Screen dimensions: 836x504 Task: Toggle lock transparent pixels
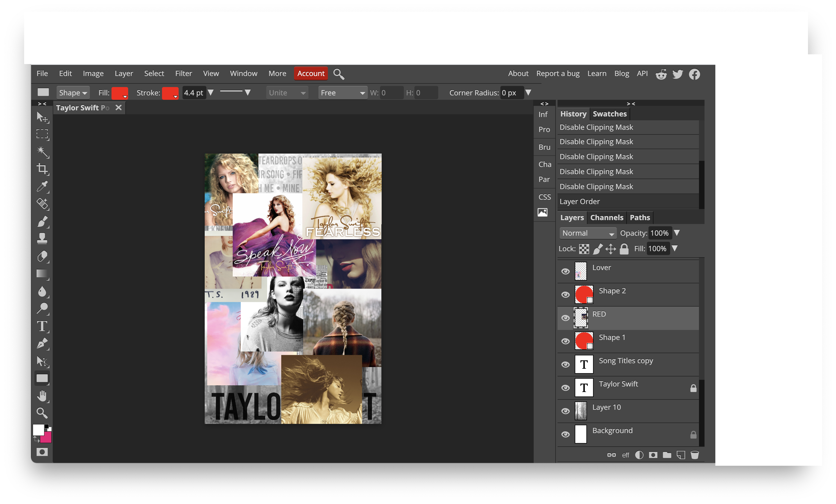pos(584,249)
